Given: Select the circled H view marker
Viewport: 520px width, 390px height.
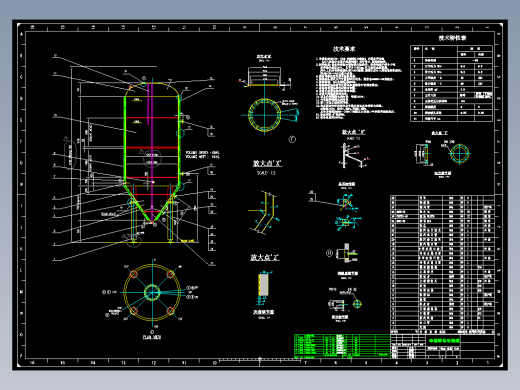Looking at the screenshot, I should [x=329, y=253].
